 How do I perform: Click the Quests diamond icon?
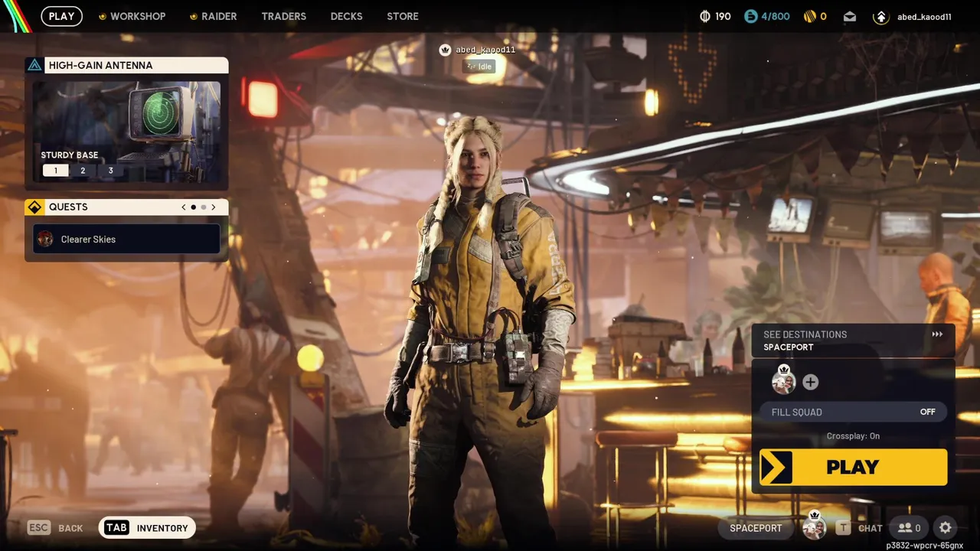[34, 207]
